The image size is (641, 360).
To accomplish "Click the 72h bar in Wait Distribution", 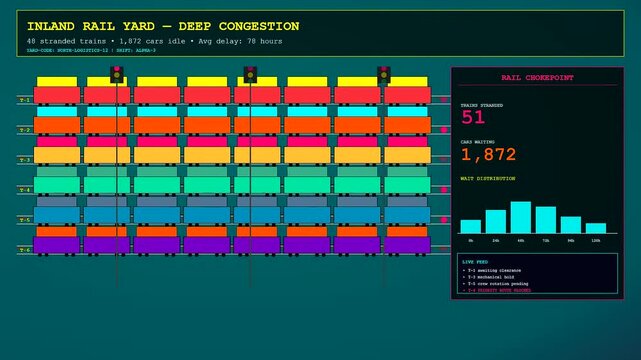I will 546,220.
